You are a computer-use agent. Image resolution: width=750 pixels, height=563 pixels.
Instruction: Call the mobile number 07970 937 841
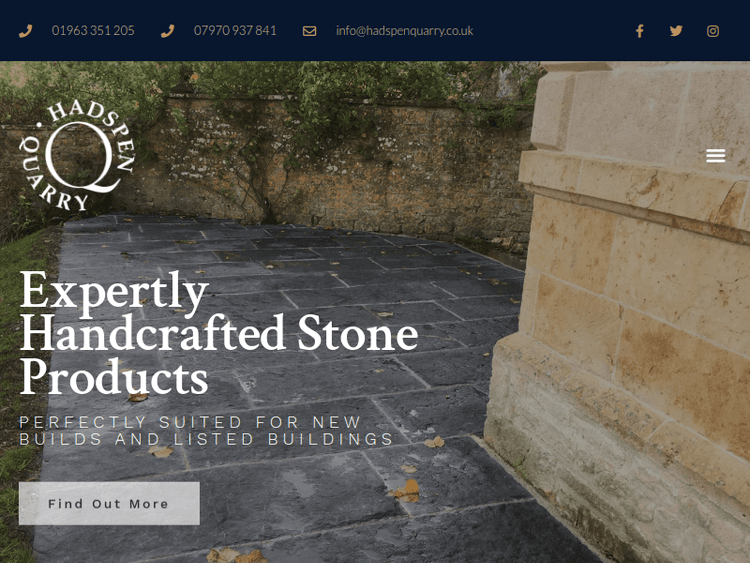pyautogui.click(x=235, y=31)
